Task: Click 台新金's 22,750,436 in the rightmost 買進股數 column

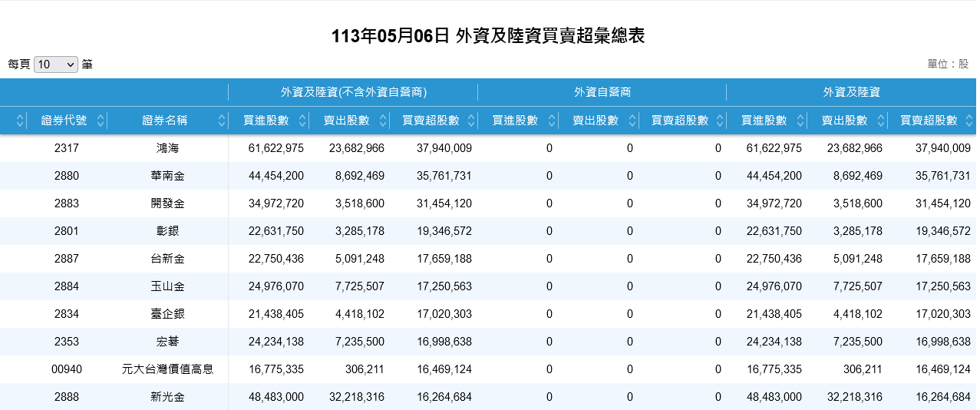Action: tap(774, 259)
